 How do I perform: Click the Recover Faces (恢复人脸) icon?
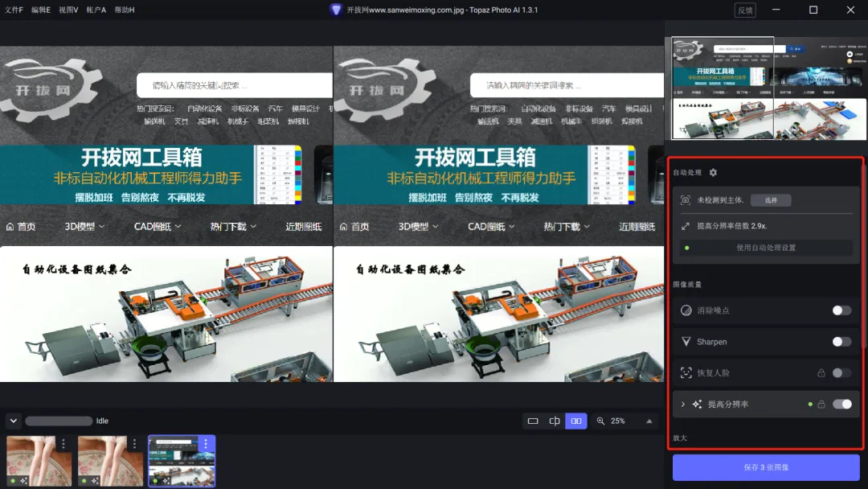point(686,372)
